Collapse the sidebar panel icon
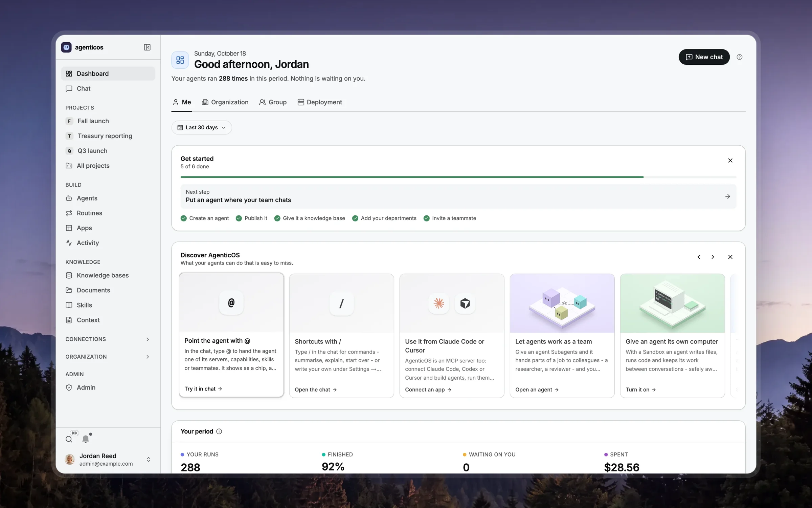812x508 pixels. tap(147, 47)
